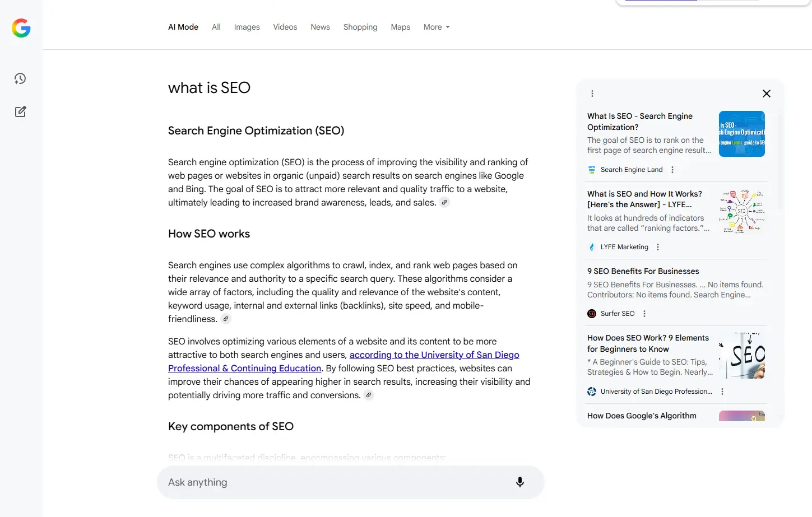Viewport: 812px width, 517px height.
Task: Open three-dot menu next to Surfer SEO
Action: point(644,314)
